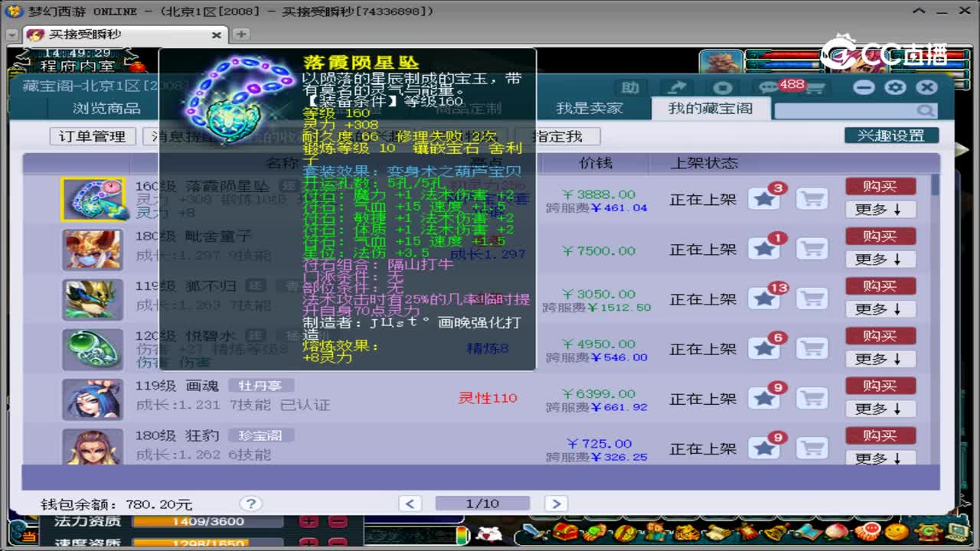Click the treasure chest icon in bottom toolbar
The width and height of the screenshot is (980, 551).
point(567,532)
